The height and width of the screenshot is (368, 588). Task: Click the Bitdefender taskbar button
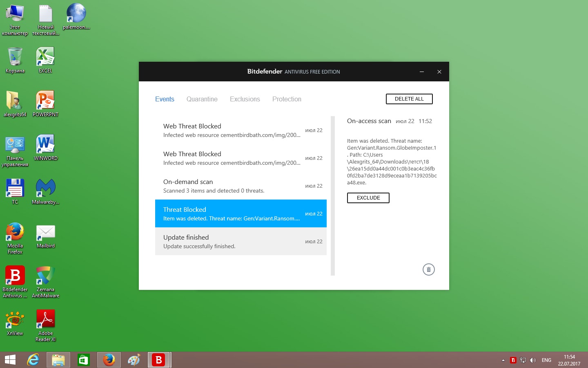point(159,360)
